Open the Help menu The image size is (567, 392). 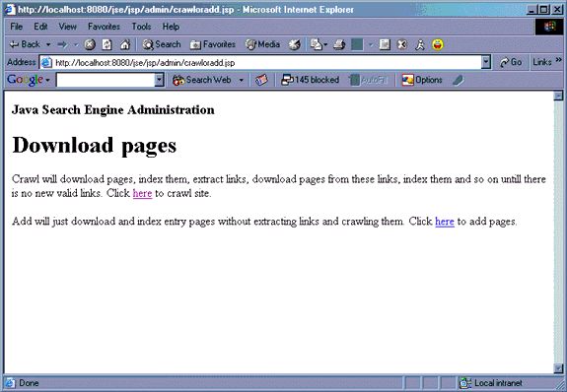coord(171,27)
